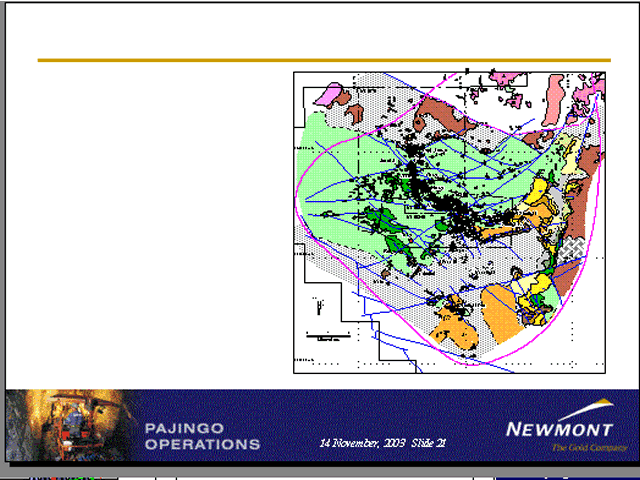Image resolution: width=640 pixels, height=480 pixels.
Task: Click the empty title area above the gold line
Action: tap(320, 32)
